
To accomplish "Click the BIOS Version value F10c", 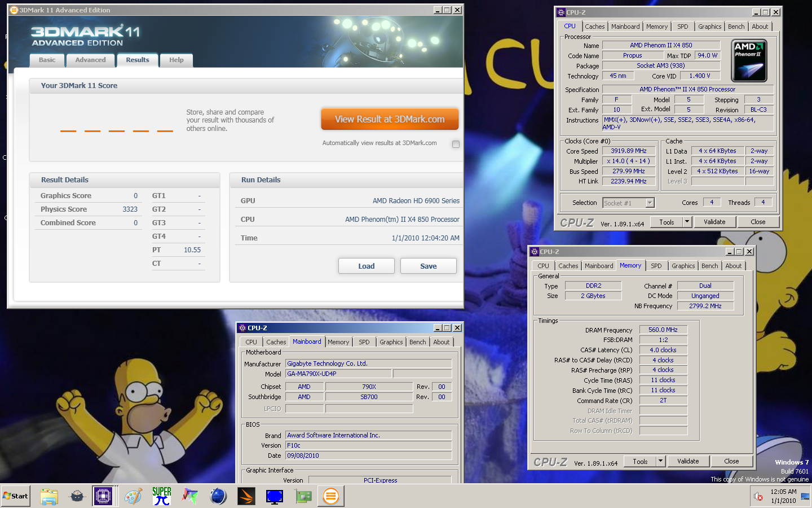I will click(x=368, y=445).
